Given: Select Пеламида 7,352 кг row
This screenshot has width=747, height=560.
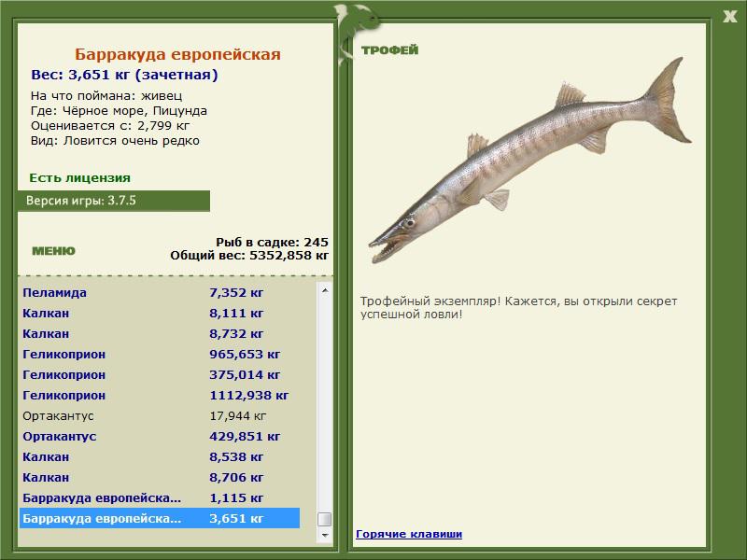Looking at the screenshot, I should 160,292.
